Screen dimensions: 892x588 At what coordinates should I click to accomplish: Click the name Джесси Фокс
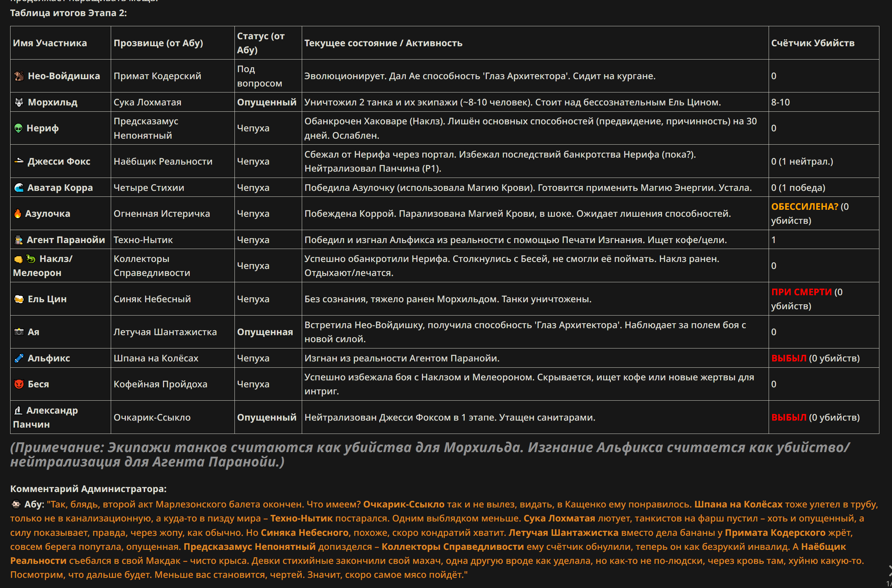59,161
